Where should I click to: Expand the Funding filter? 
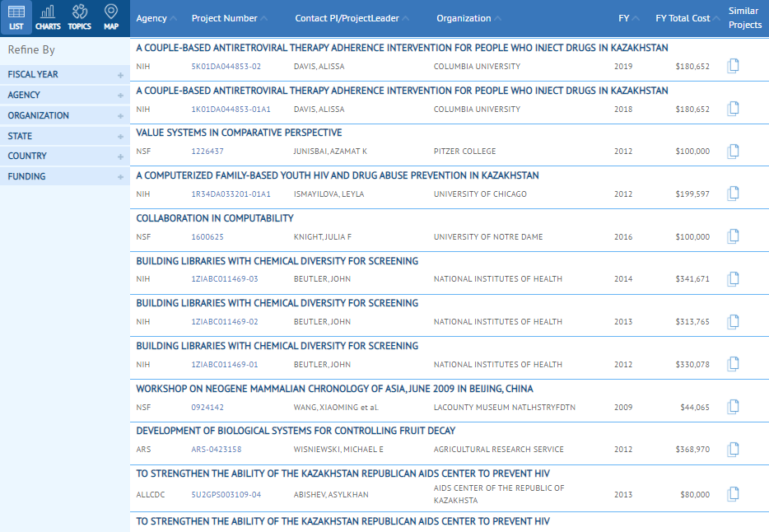tap(65, 176)
